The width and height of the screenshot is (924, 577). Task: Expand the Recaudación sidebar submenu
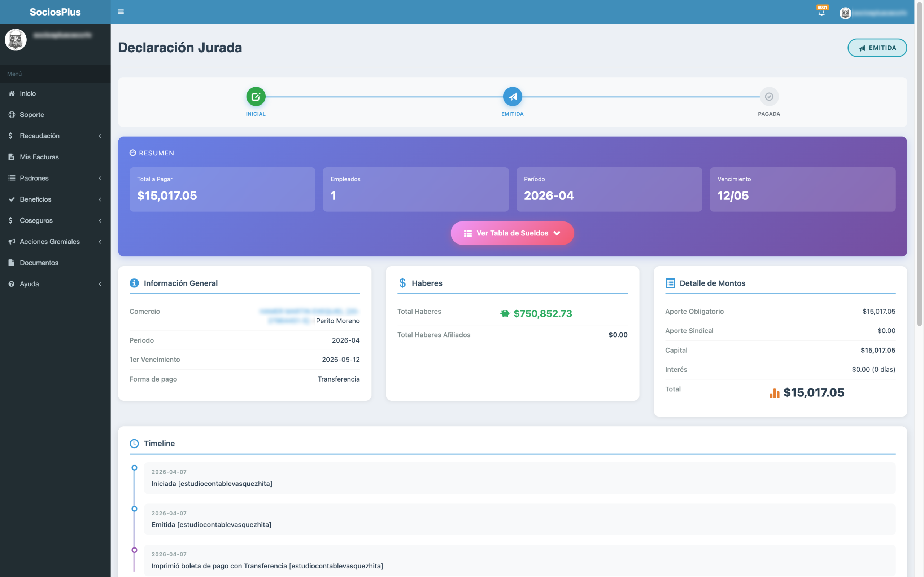point(40,136)
